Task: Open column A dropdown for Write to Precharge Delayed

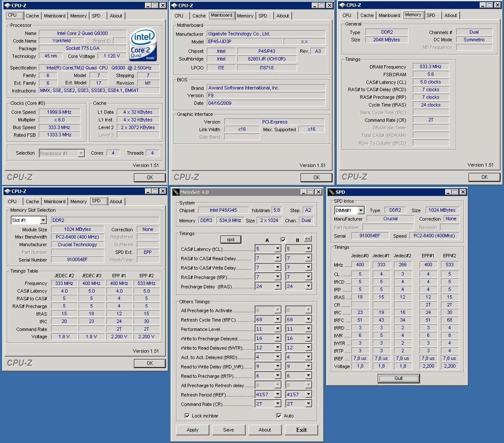Action: (x=278, y=338)
